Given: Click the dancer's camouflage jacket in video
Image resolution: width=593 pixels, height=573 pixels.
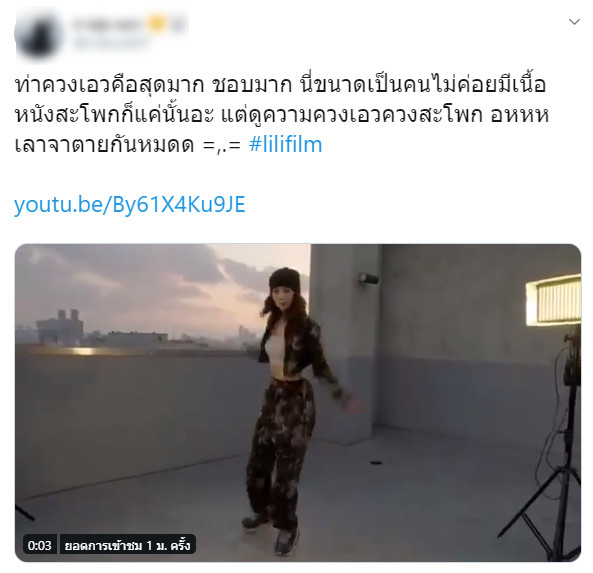Looking at the screenshot, I should point(299,348).
